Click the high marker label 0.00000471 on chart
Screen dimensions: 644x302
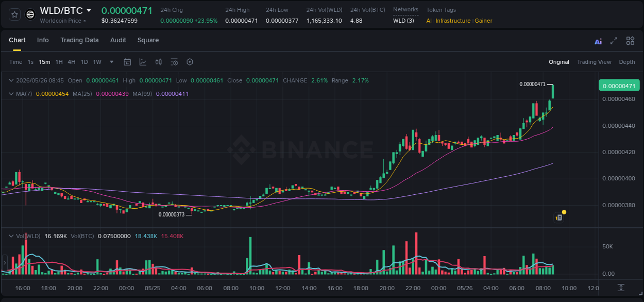tap(532, 84)
